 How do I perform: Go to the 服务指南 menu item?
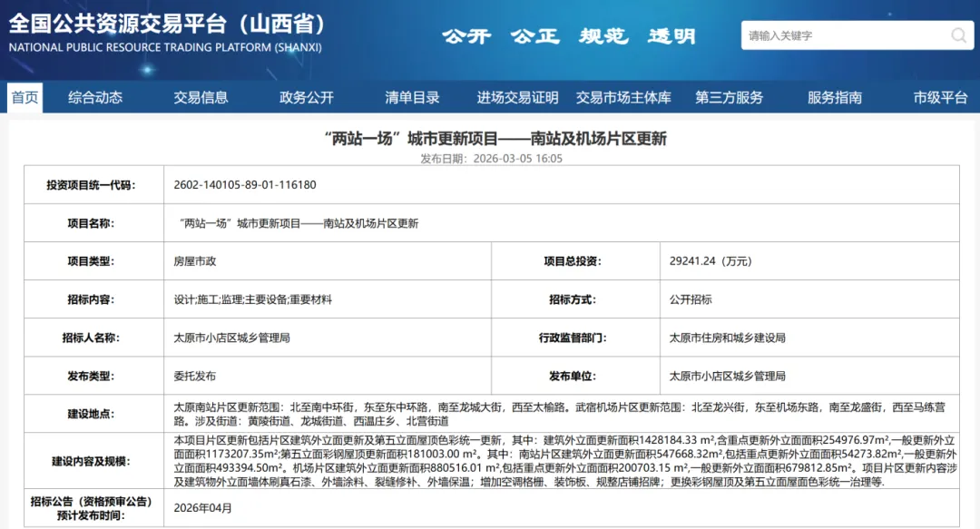tap(835, 98)
